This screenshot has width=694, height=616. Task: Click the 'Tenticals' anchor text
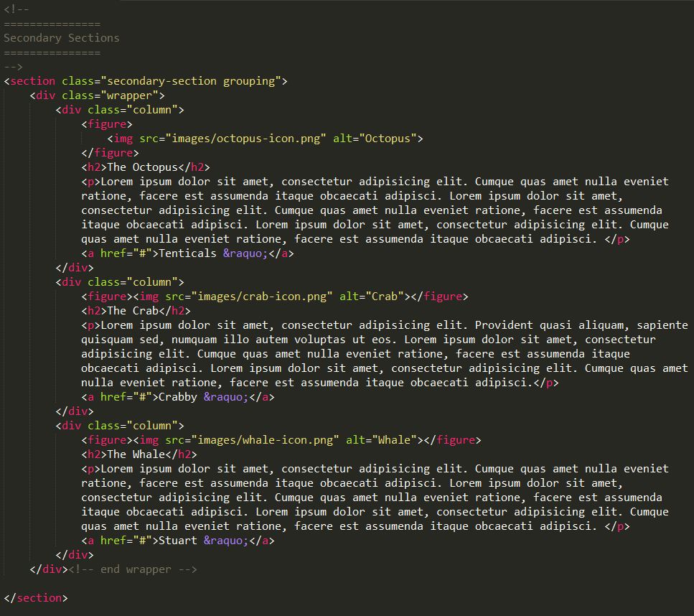point(187,253)
